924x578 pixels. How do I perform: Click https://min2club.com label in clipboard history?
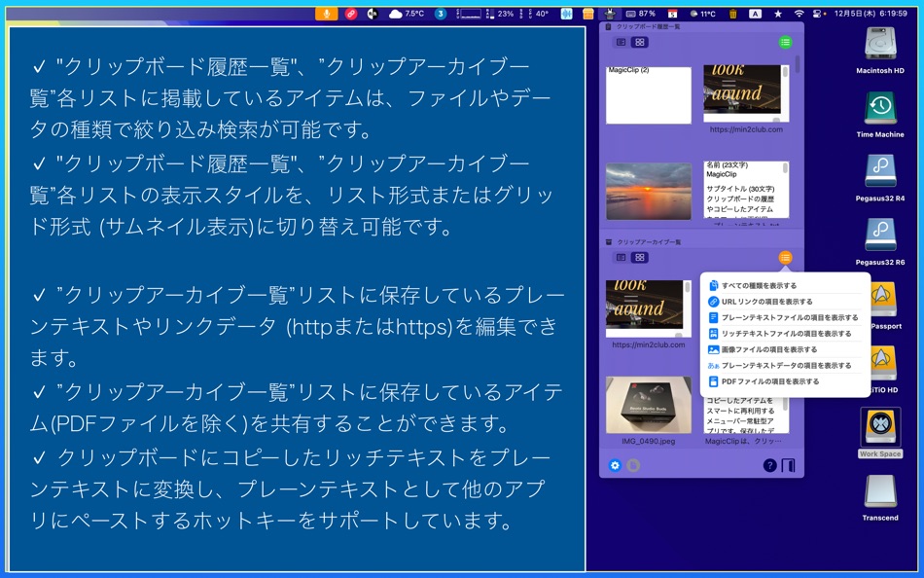746,129
